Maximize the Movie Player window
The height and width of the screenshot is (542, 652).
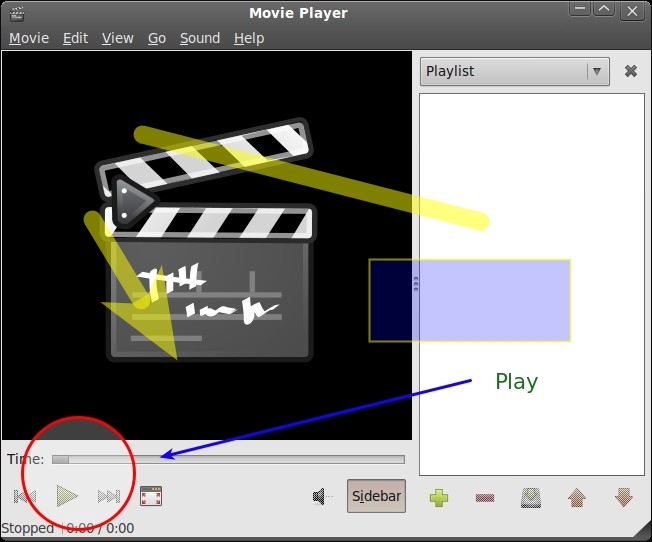click(x=604, y=9)
